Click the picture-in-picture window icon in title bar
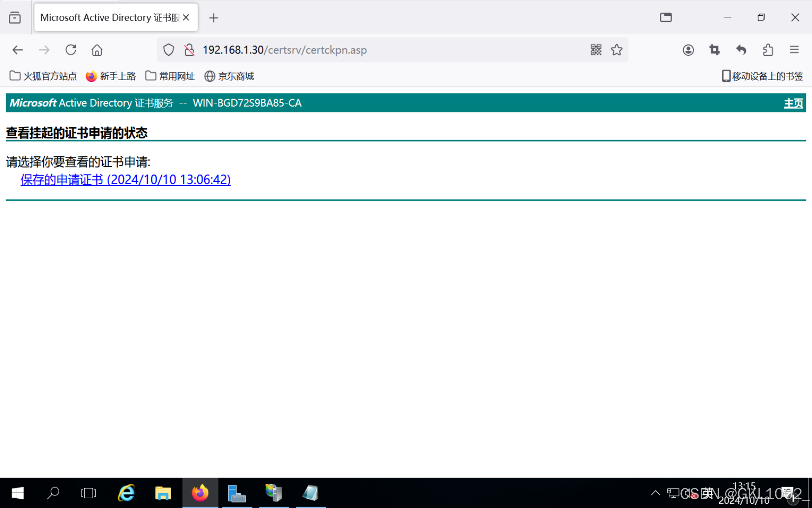The height and width of the screenshot is (508, 812). coord(666,17)
